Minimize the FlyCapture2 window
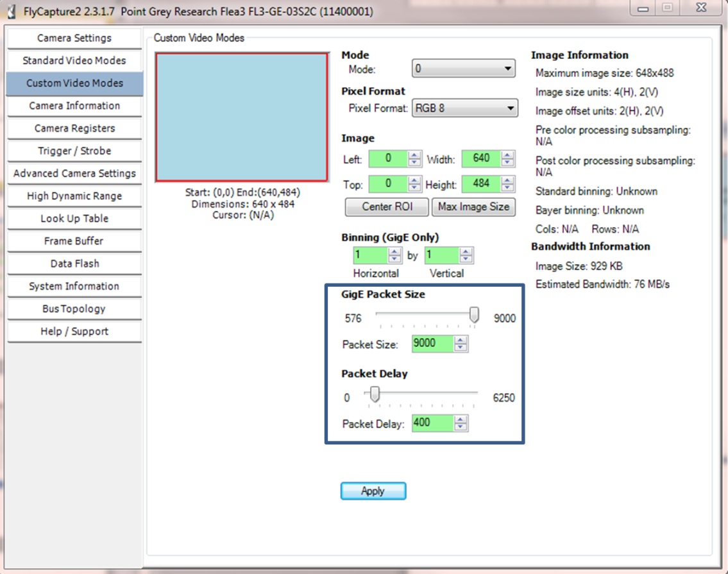The image size is (728, 574). pos(643,8)
